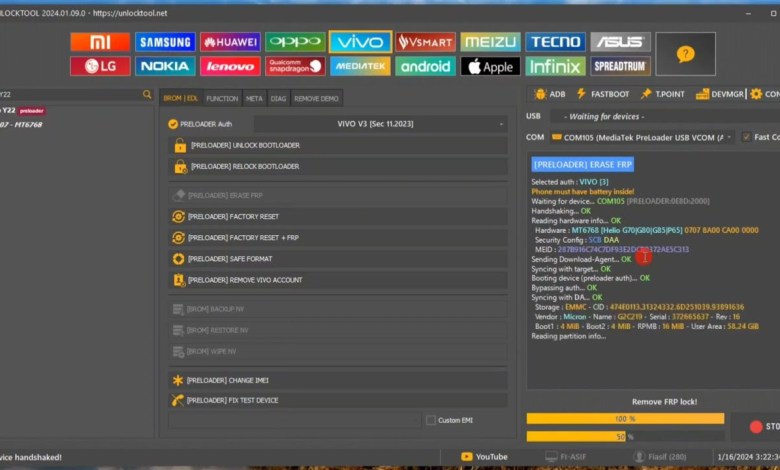
Task: Select the Spreadtrum brand logo
Action: (620, 66)
